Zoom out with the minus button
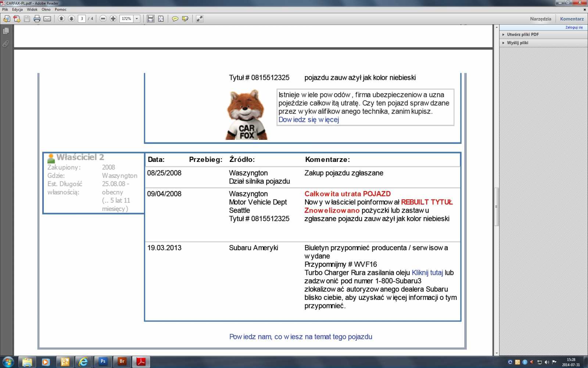The image size is (588, 368). [x=103, y=19]
